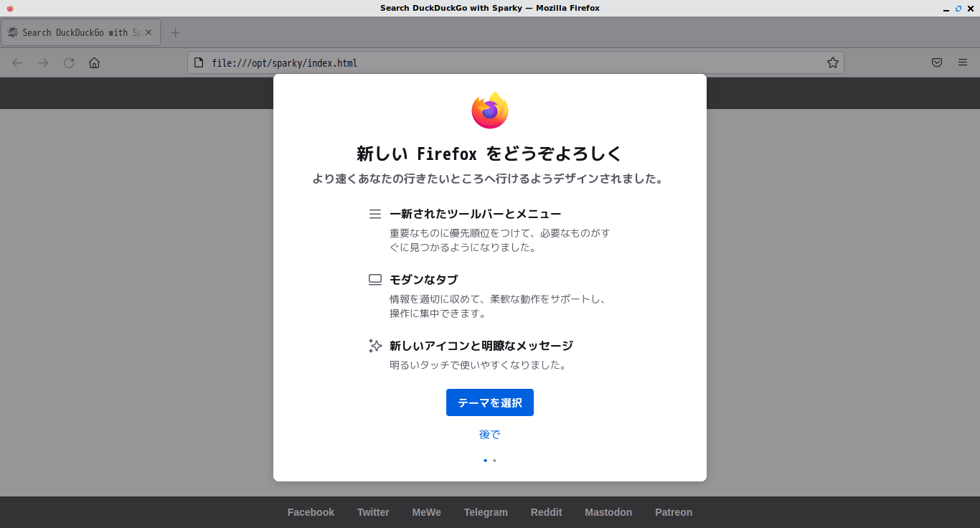Open the Pocket save icon
The height and width of the screenshot is (528, 980).
[x=937, y=63]
